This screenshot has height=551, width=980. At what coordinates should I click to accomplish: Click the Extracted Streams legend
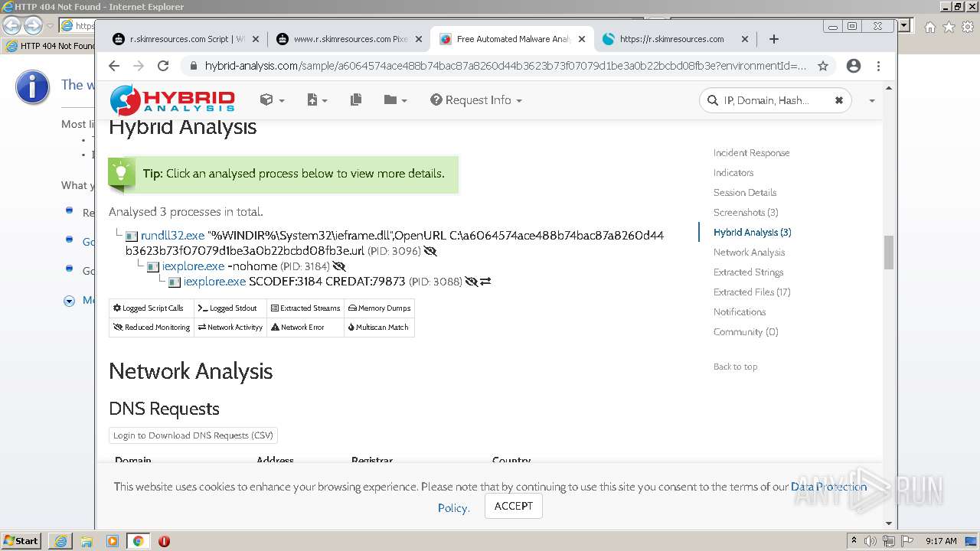[305, 308]
